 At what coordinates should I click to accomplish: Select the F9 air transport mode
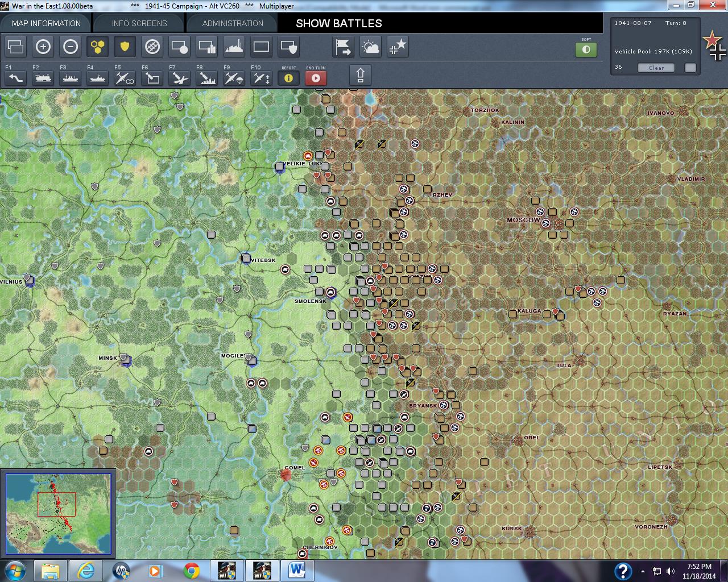[x=234, y=77]
